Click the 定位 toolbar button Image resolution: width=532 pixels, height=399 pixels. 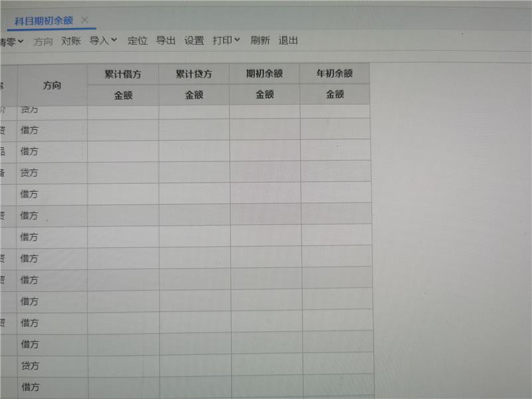coord(138,41)
